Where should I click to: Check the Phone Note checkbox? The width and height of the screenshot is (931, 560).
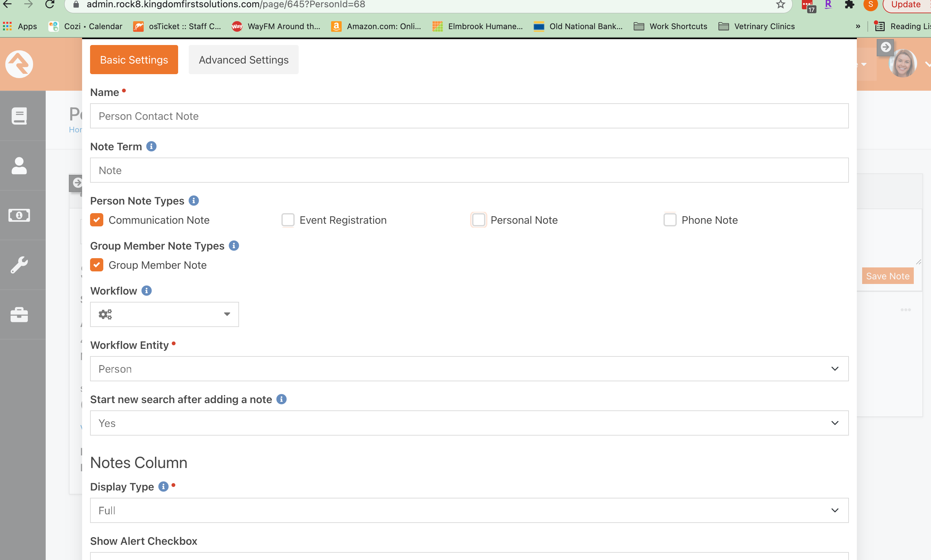coord(670,220)
